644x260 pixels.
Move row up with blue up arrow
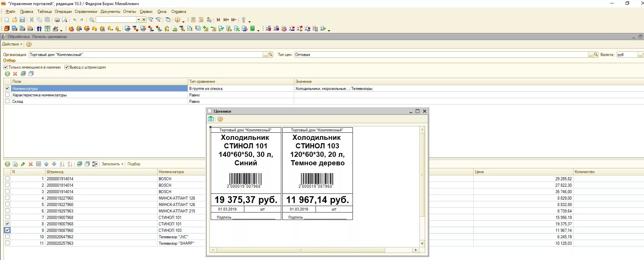[x=46, y=164]
